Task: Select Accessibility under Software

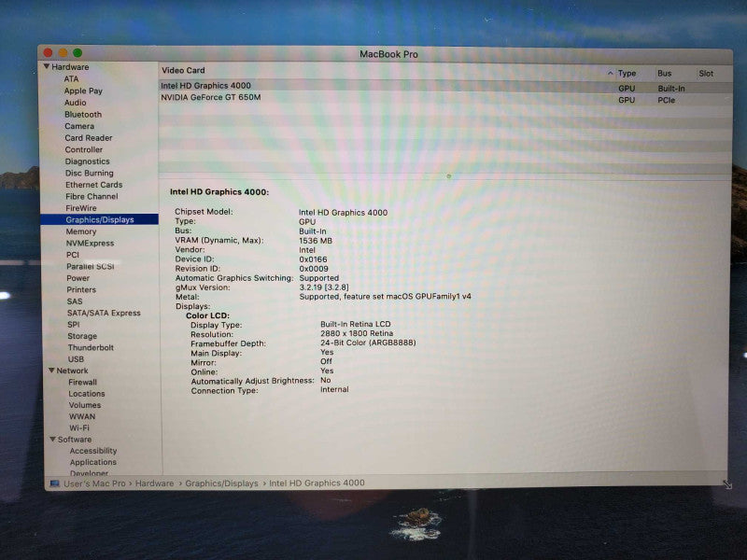Action: pos(93,451)
